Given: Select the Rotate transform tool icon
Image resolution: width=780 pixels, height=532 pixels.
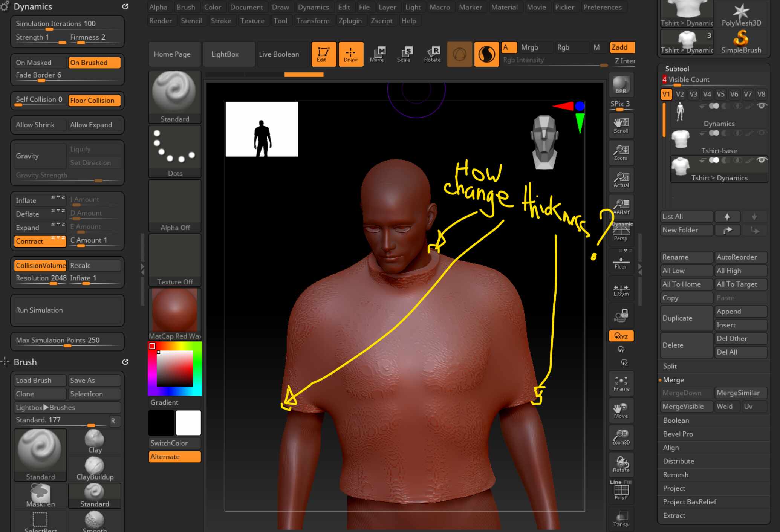Looking at the screenshot, I should coord(432,54).
